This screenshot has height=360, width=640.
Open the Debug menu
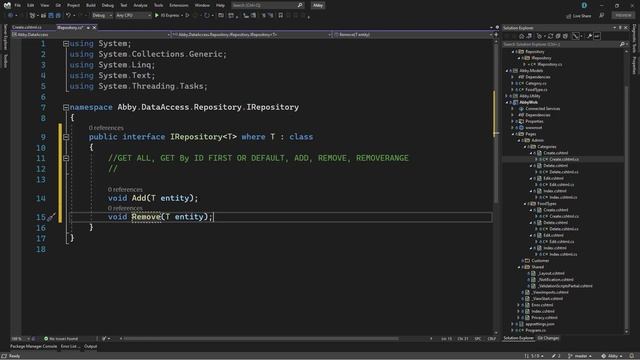pos(108,5)
